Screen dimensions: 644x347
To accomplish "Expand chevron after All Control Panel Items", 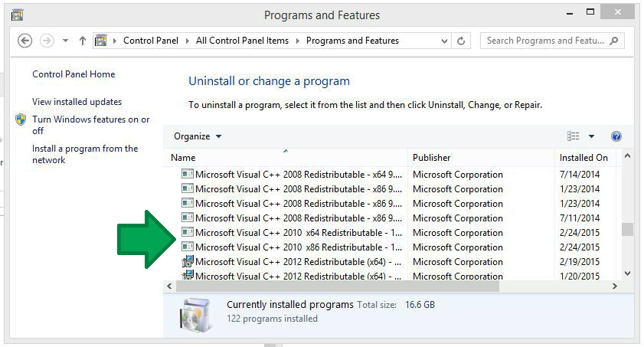I will pyautogui.click(x=297, y=41).
